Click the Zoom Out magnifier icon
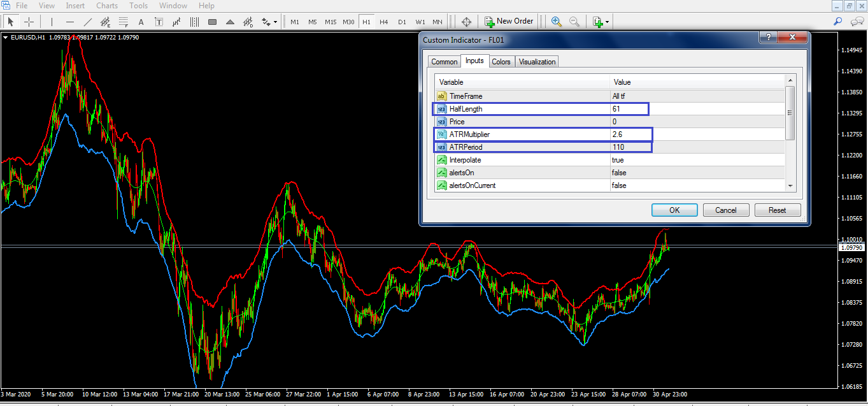This screenshot has height=406, width=868. click(574, 22)
